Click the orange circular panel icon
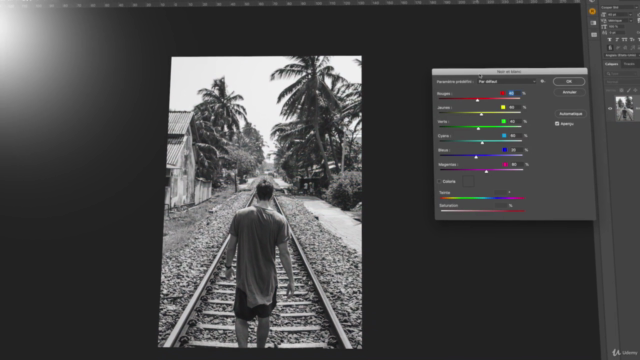Screen dimensions: 640x360 592,12
